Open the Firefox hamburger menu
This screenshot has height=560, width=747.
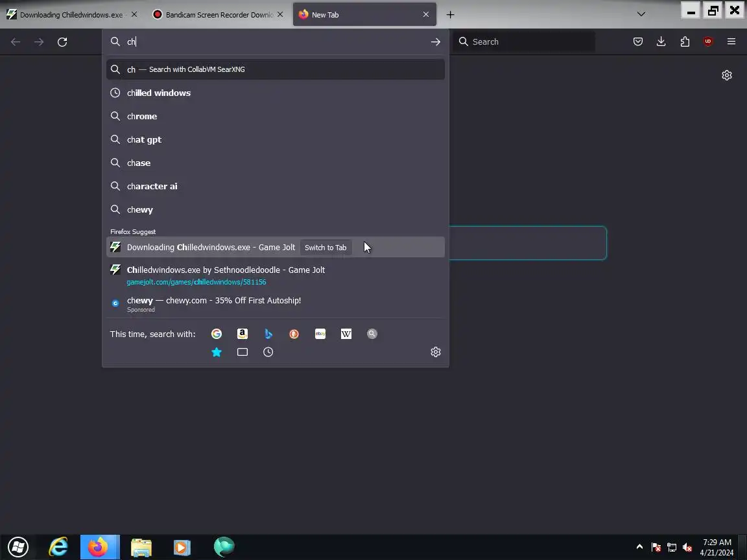coord(731,41)
